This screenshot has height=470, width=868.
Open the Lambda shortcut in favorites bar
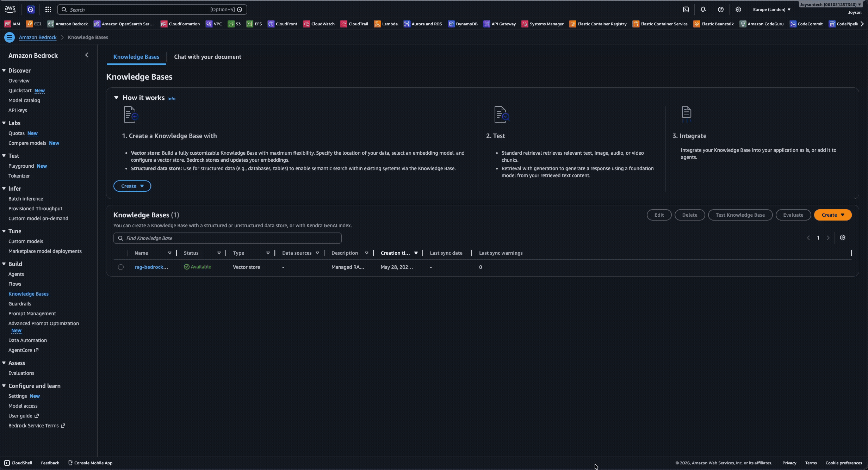(x=386, y=24)
